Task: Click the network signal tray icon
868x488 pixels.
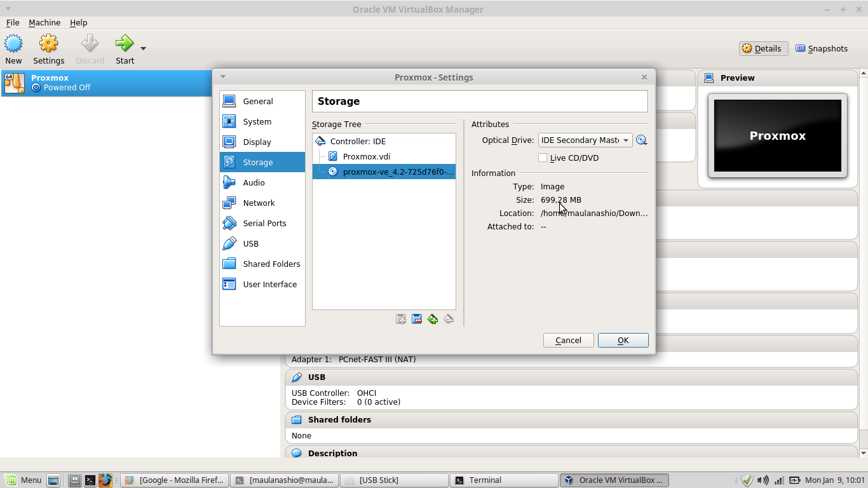Action: coord(779,480)
